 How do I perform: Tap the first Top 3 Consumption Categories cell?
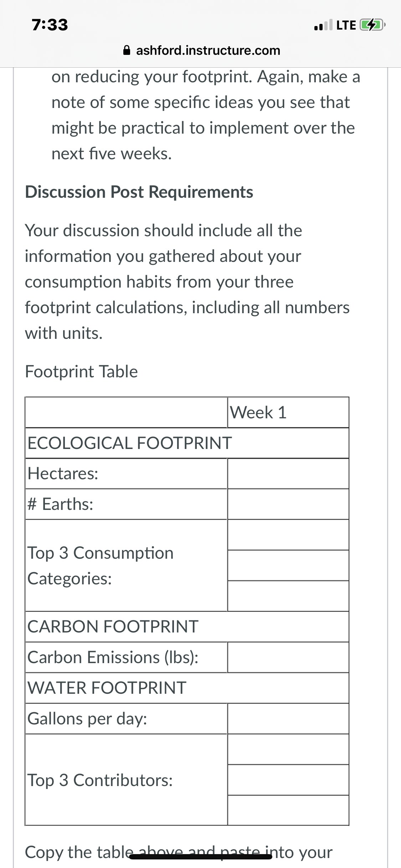coord(288,535)
